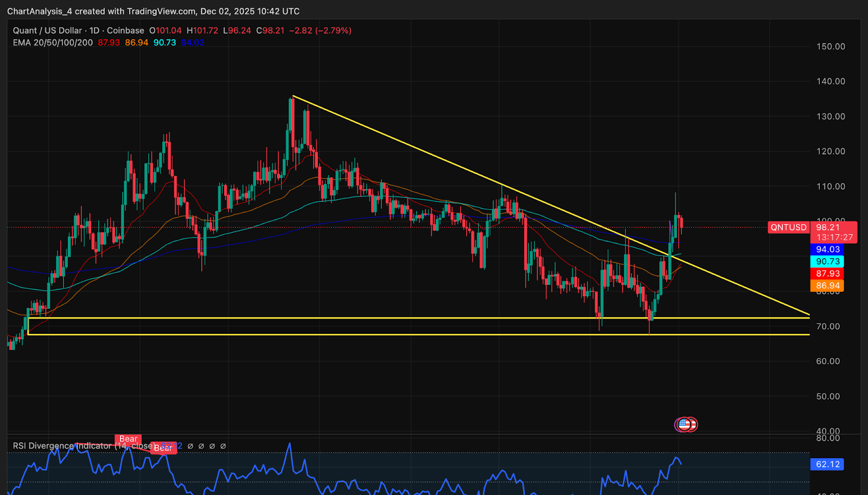This screenshot has height=495, width=868.
Task: Select the low value L96.24
Action: click(237, 30)
